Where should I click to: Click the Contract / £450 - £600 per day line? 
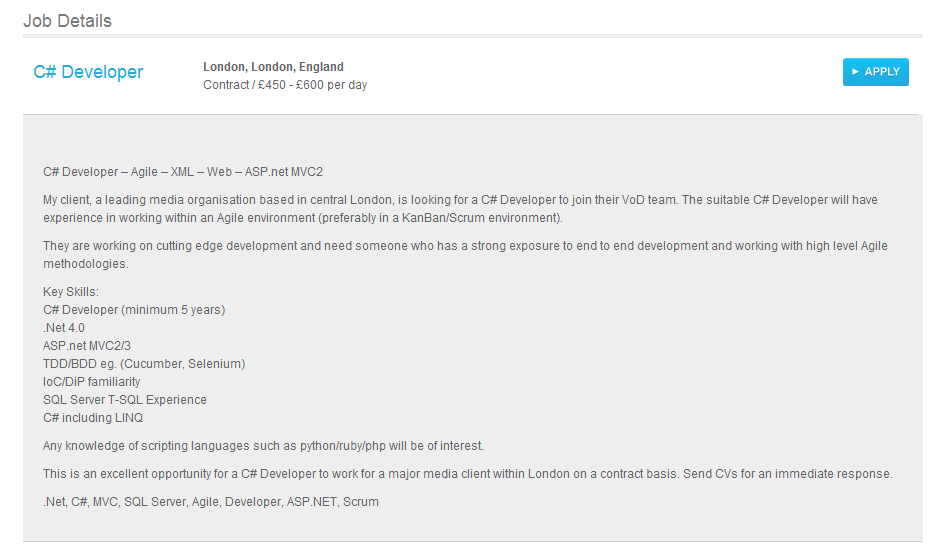click(285, 84)
